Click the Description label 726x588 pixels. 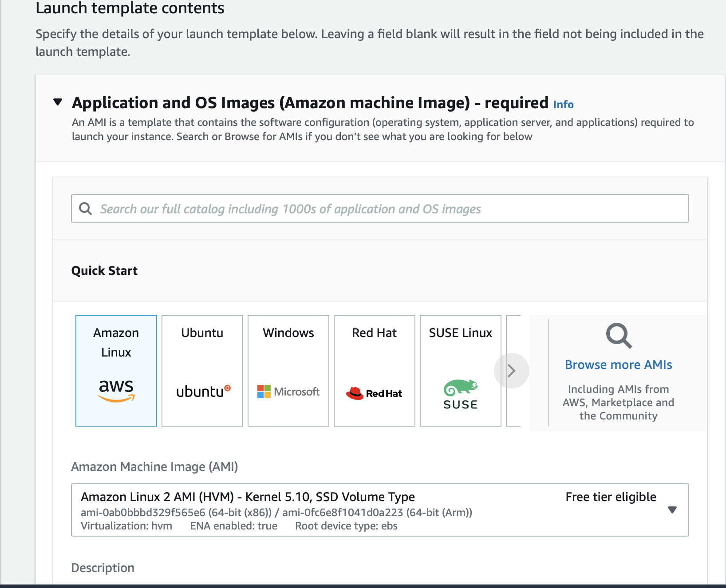coord(103,568)
